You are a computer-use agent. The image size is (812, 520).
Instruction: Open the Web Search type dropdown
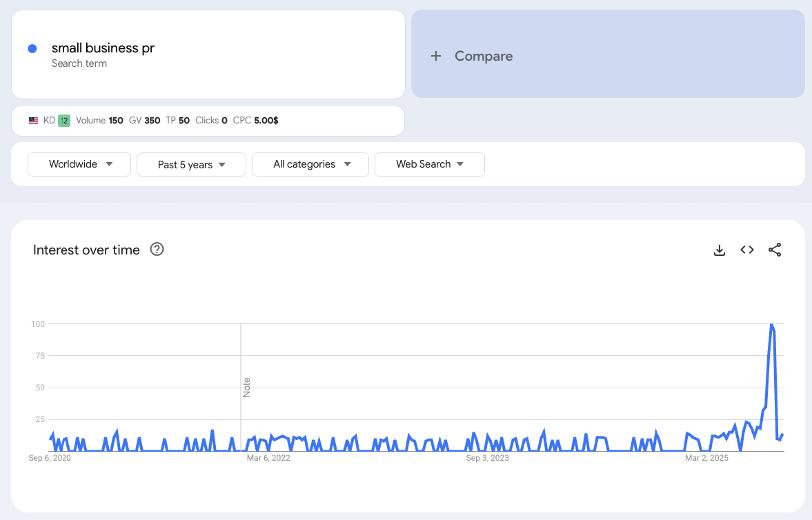429,164
